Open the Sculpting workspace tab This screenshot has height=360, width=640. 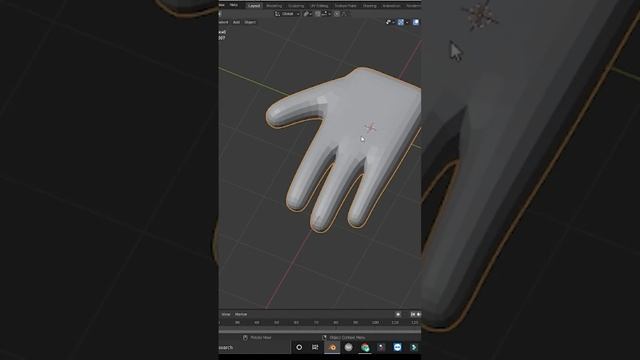[x=296, y=6]
